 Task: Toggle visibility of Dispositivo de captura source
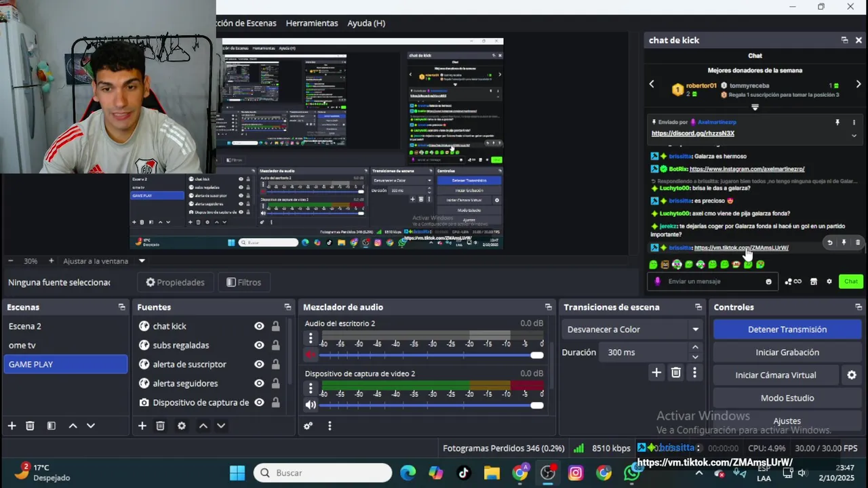coord(259,402)
